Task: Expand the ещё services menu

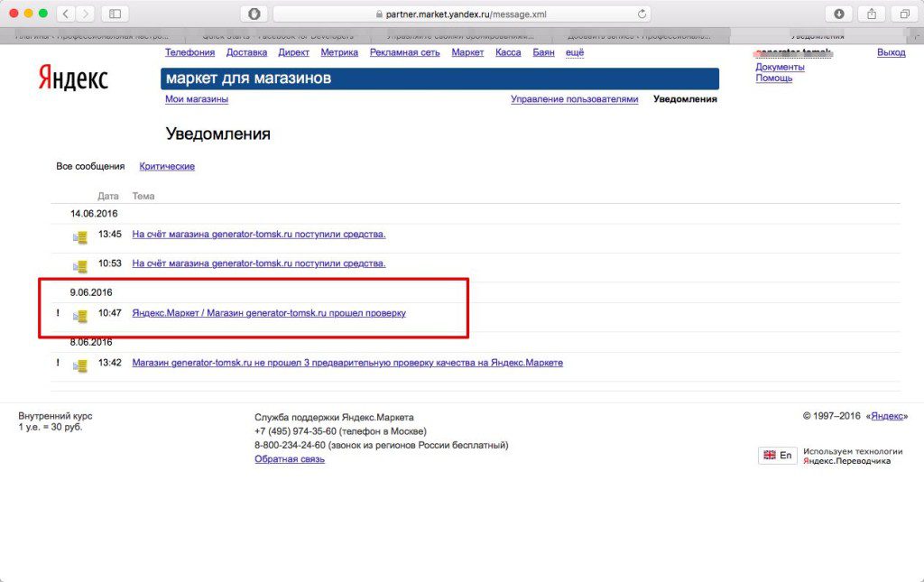Action: tap(575, 52)
